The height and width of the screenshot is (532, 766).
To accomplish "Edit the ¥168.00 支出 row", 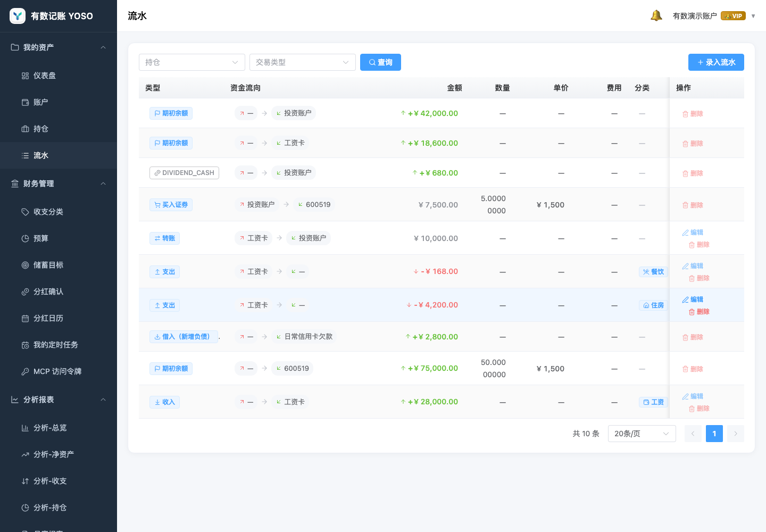I will pyautogui.click(x=693, y=266).
